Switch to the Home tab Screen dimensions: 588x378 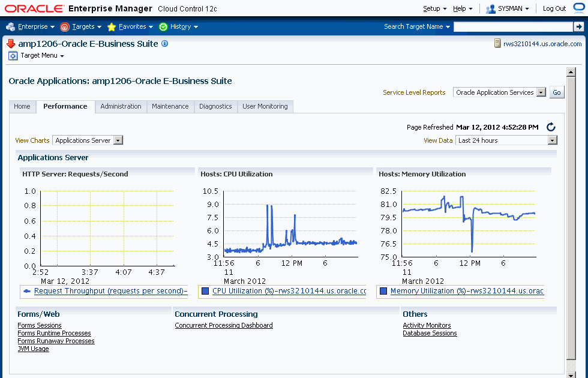[22, 107]
